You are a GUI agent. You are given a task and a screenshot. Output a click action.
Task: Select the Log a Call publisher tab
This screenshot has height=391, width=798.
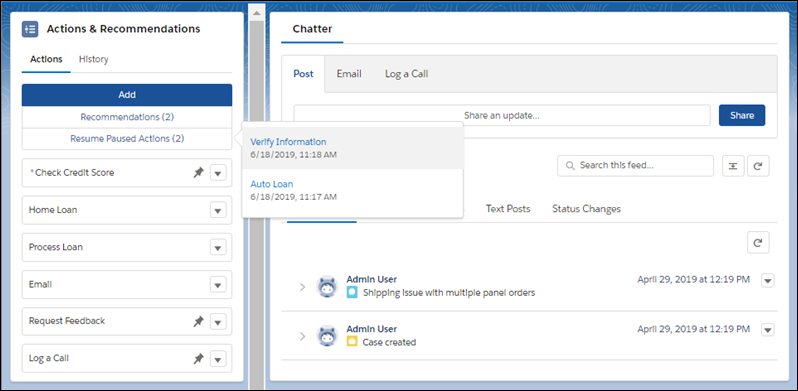(406, 74)
